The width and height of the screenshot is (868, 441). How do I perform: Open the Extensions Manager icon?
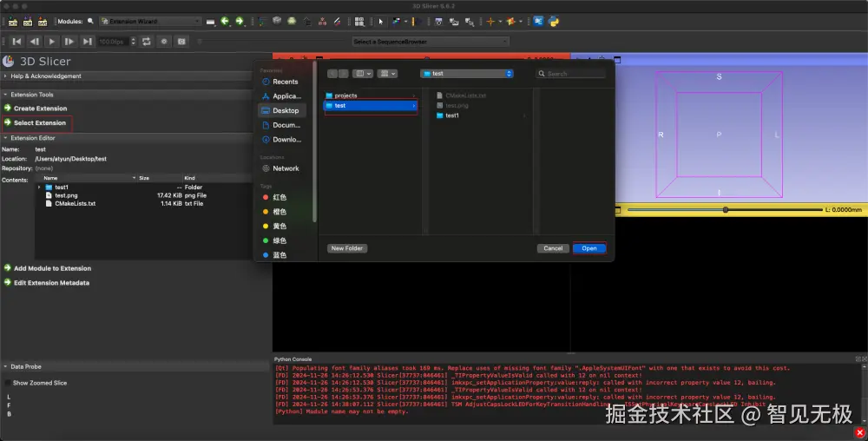pos(539,21)
